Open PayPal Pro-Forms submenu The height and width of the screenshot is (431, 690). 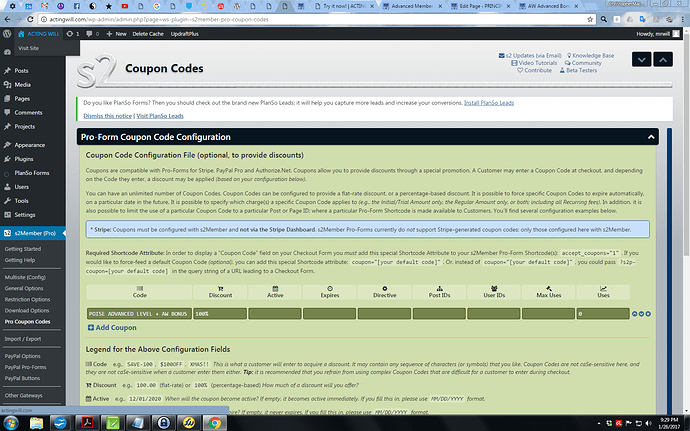click(x=26, y=367)
